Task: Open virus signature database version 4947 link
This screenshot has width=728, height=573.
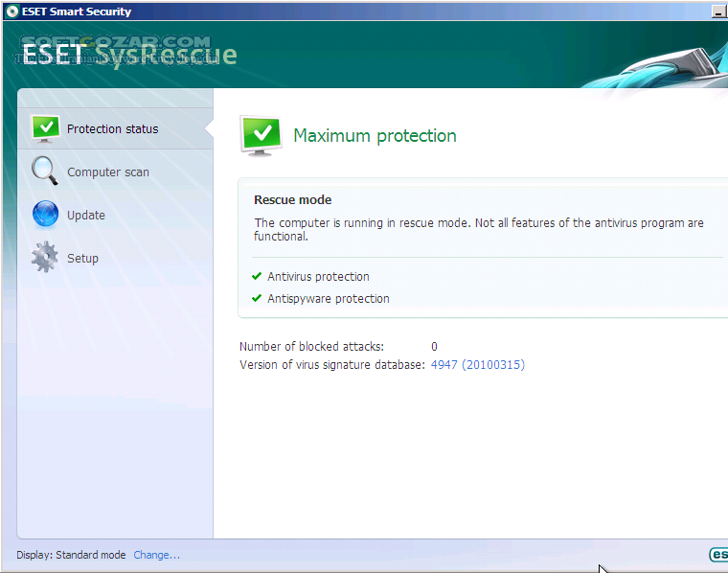Action: pos(478,364)
